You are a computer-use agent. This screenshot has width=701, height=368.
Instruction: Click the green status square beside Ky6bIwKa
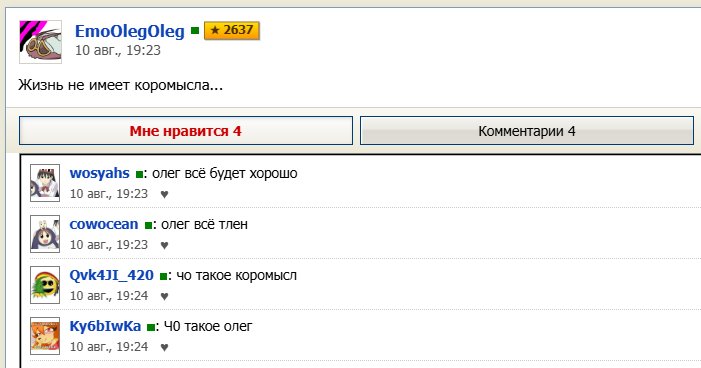point(151,327)
